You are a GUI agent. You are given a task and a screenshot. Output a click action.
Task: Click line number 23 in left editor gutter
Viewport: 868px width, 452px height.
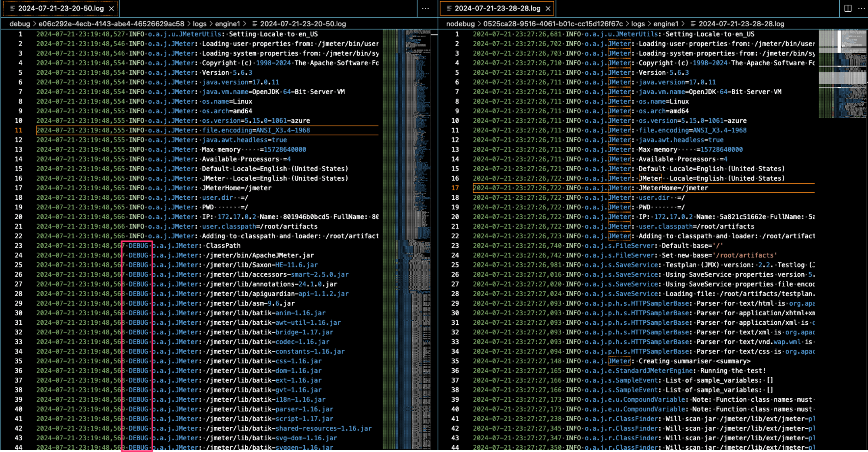coord(18,246)
